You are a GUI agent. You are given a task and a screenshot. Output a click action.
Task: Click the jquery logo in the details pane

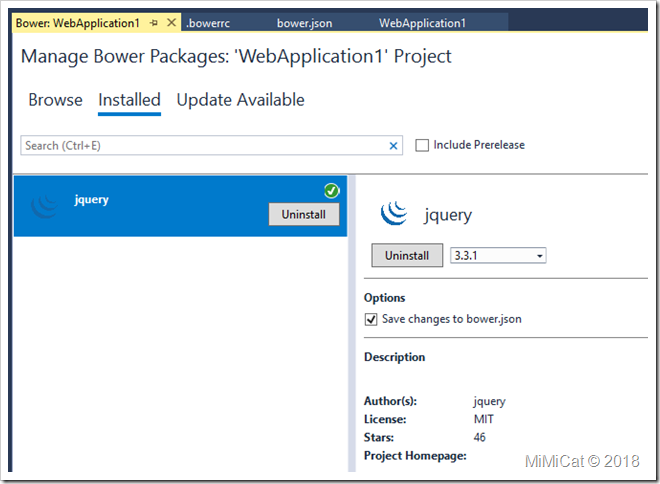(x=394, y=213)
